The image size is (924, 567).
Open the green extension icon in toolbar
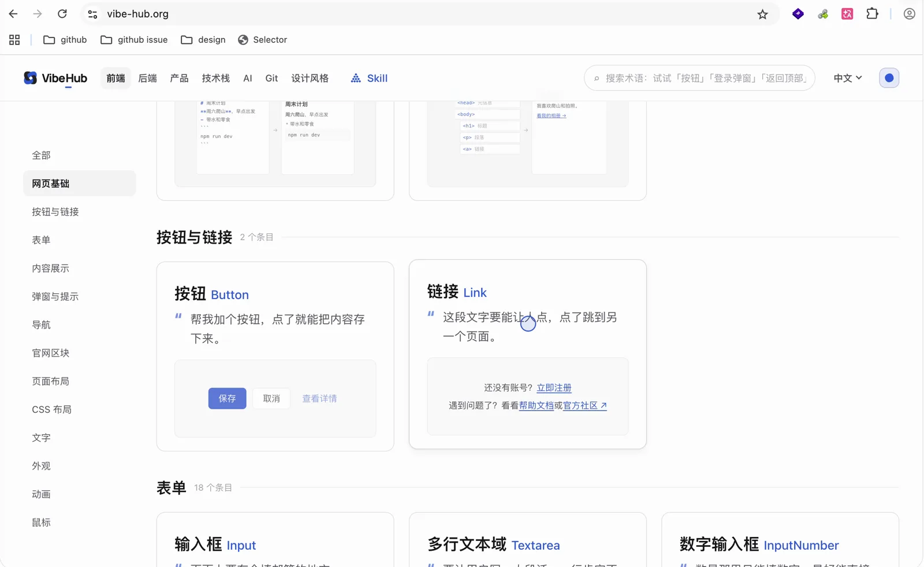[823, 14]
